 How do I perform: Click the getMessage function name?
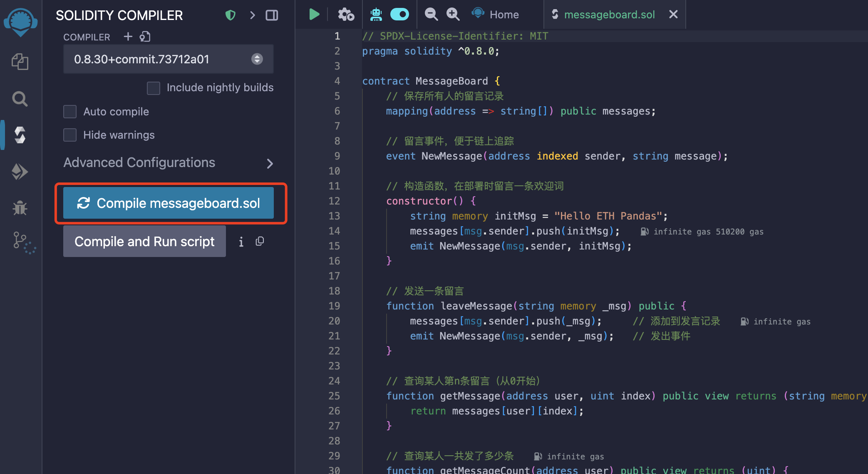tap(470, 396)
